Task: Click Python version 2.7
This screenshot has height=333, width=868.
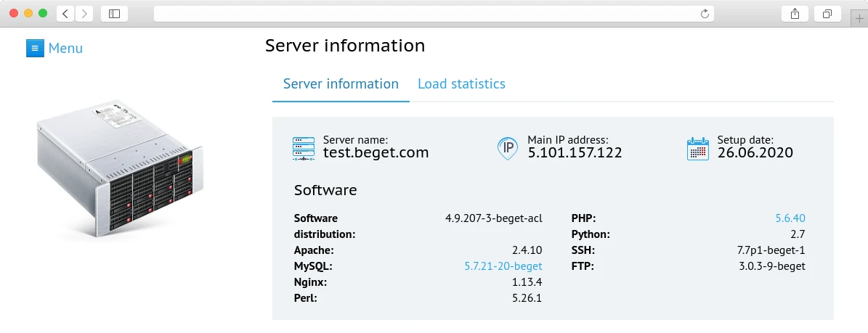Action: pyautogui.click(x=798, y=234)
